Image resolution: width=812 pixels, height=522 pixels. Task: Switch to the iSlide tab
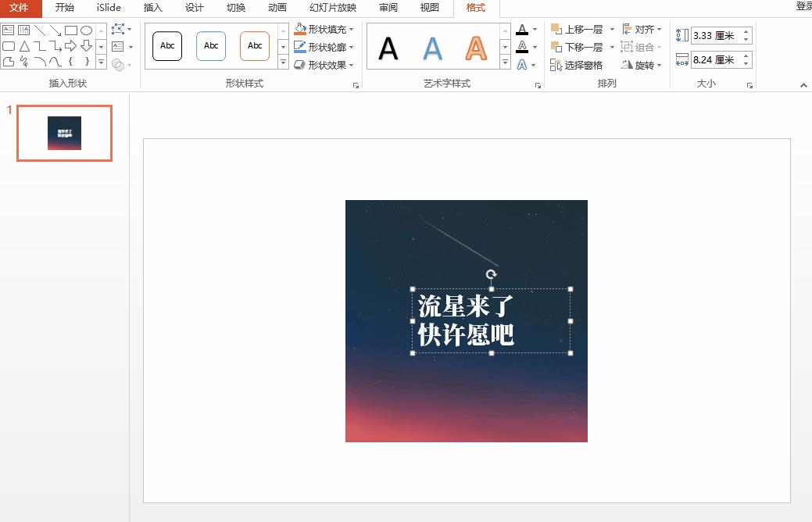coord(109,8)
